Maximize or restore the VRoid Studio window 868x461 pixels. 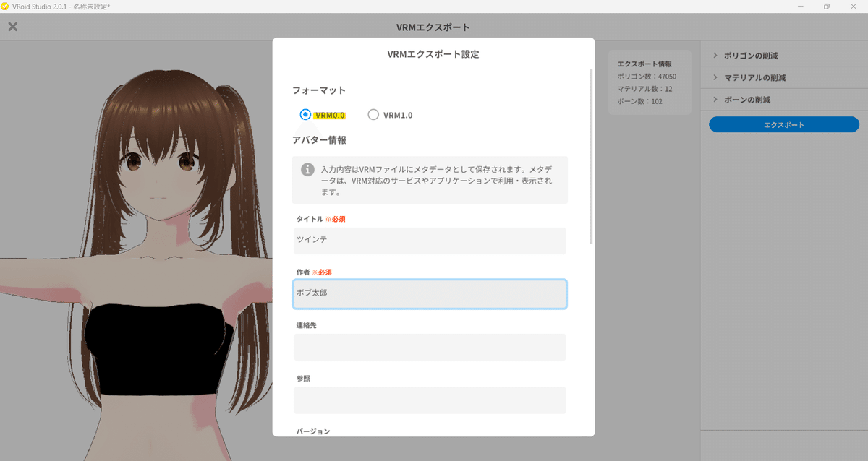(827, 6)
